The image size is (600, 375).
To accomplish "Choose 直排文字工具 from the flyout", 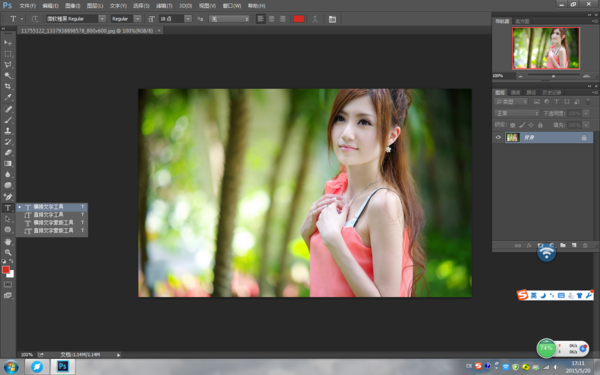I will pos(52,215).
